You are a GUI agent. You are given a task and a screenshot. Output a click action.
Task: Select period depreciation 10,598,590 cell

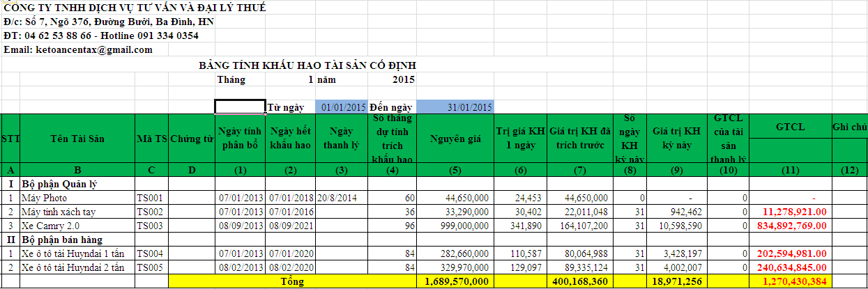(x=676, y=226)
